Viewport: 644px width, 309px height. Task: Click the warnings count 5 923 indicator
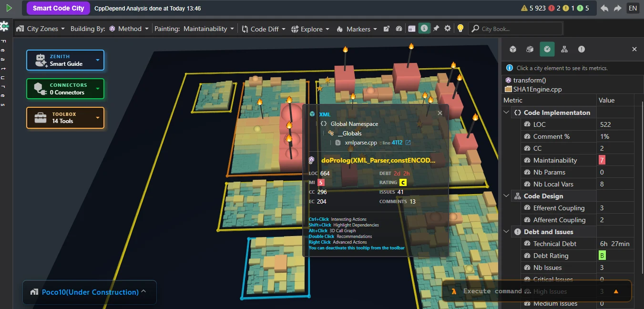click(534, 8)
